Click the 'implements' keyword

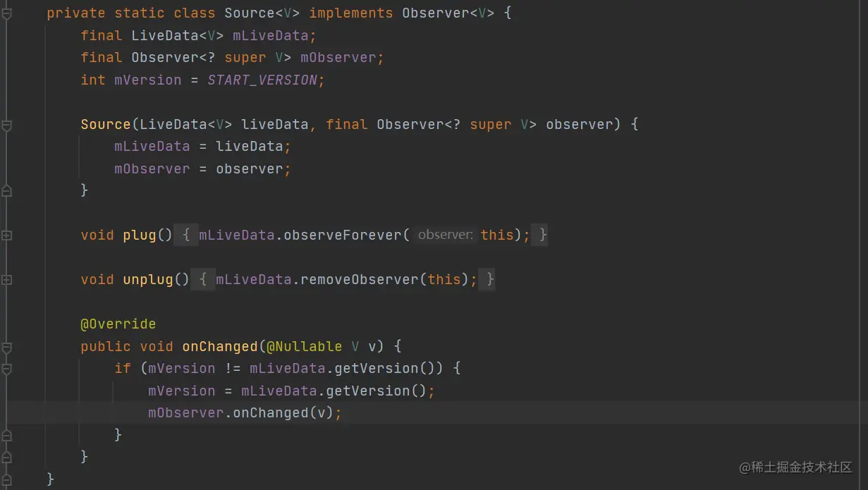pyautogui.click(x=351, y=13)
